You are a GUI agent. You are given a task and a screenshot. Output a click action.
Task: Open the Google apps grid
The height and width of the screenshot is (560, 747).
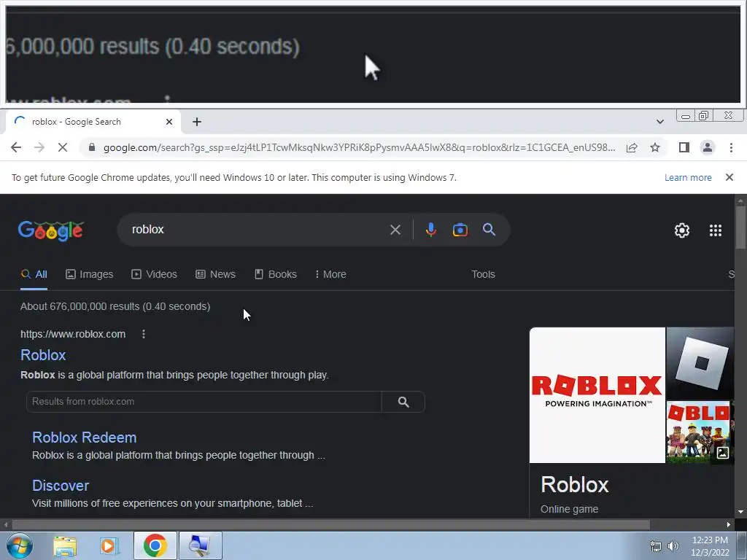point(715,230)
